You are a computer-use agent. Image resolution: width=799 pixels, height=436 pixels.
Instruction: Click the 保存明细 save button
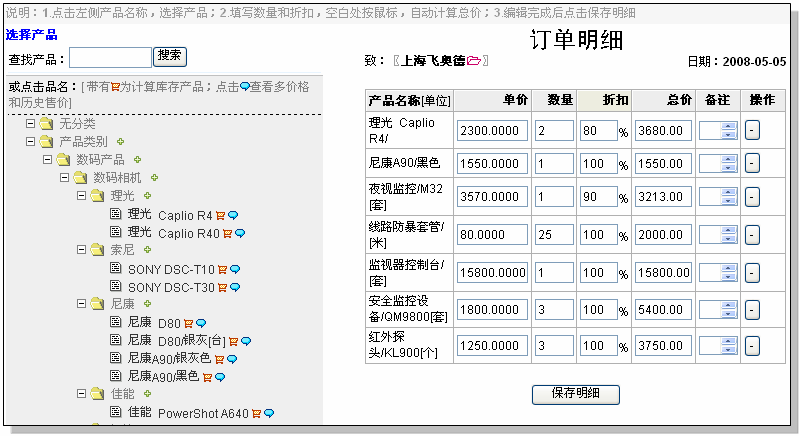pos(575,394)
